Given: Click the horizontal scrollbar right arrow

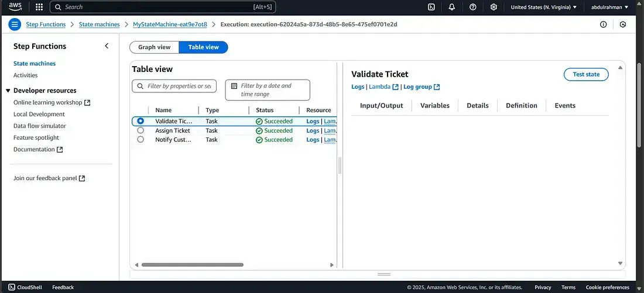Looking at the screenshot, I should (332, 265).
